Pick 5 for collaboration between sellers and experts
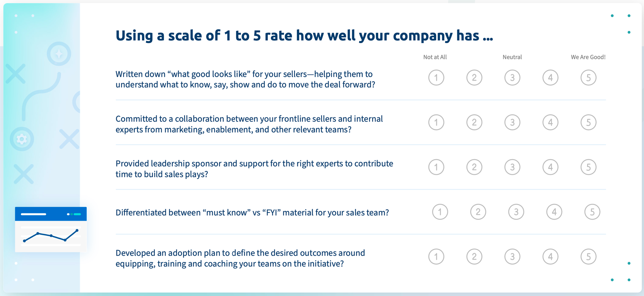Screen dimensions: 644x296 pyautogui.click(x=588, y=123)
